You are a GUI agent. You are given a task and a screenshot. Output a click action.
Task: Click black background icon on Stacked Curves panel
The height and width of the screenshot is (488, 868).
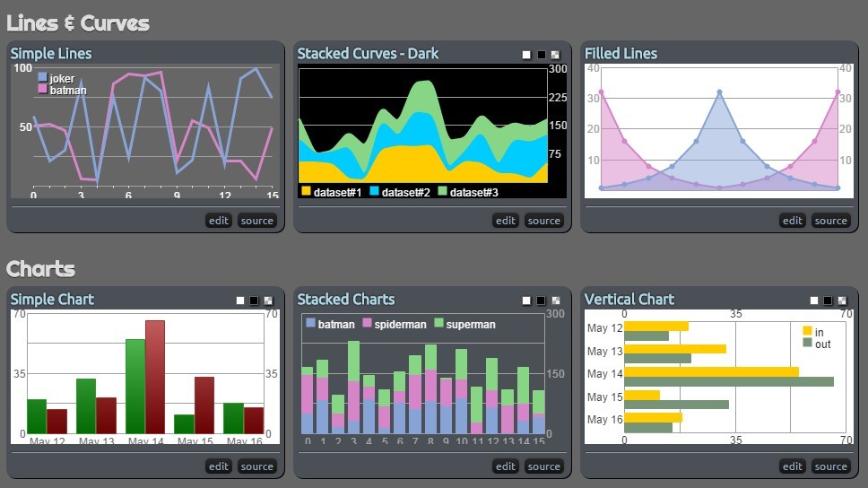click(x=541, y=55)
